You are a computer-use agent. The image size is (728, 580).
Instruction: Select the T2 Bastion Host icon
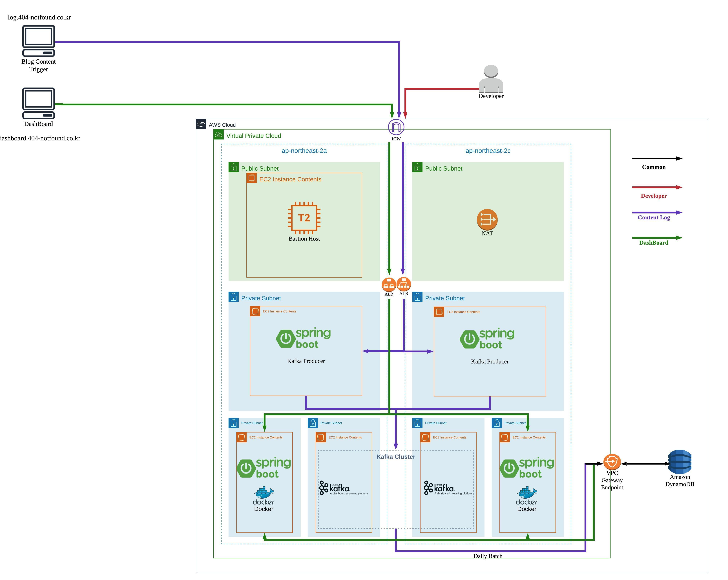pyautogui.click(x=304, y=218)
